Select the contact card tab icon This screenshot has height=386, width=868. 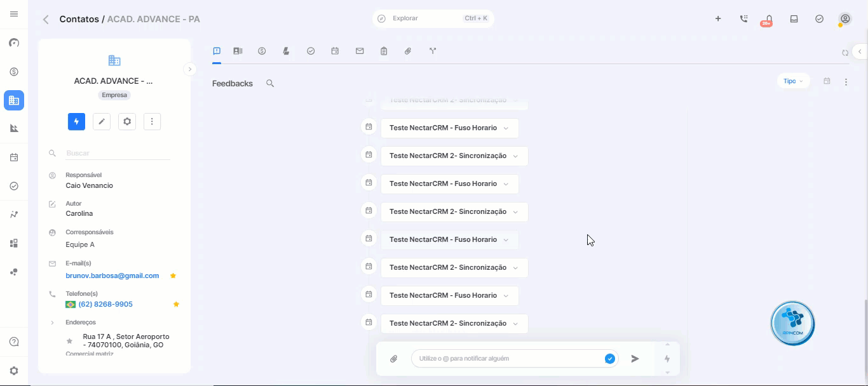click(x=238, y=51)
